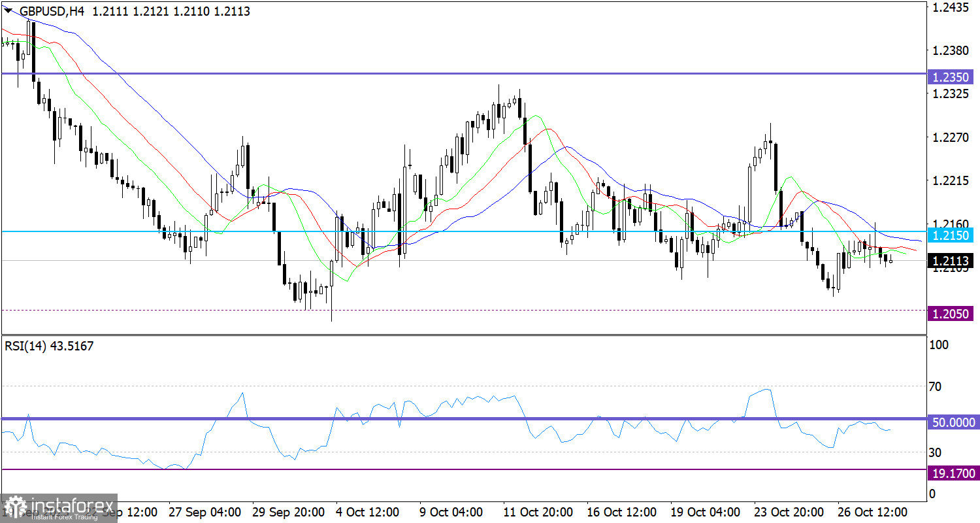Click the OHLC values 1.2111 1.2121 1.2110 1.2113
Image resolution: width=980 pixels, height=523 pixels.
[171, 11]
